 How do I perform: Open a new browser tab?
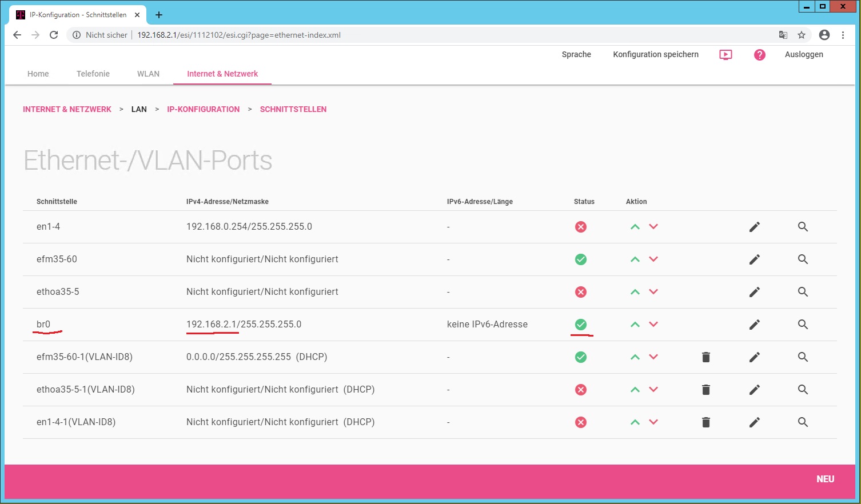tap(159, 15)
